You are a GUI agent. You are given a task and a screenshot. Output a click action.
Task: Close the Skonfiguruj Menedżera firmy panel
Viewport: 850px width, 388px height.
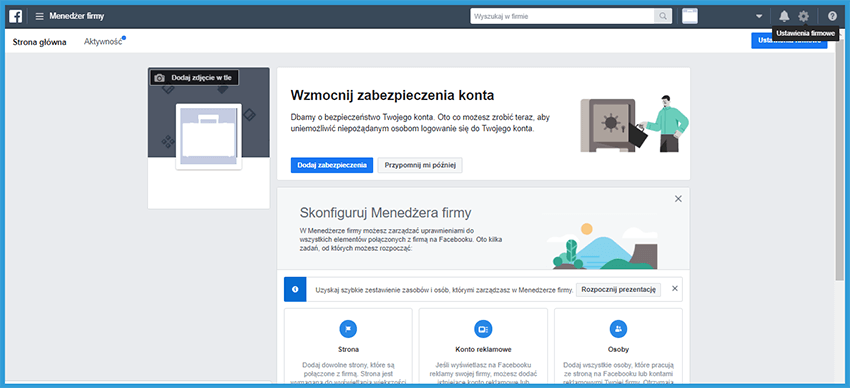pyautogui.click(x=678, y=199)
